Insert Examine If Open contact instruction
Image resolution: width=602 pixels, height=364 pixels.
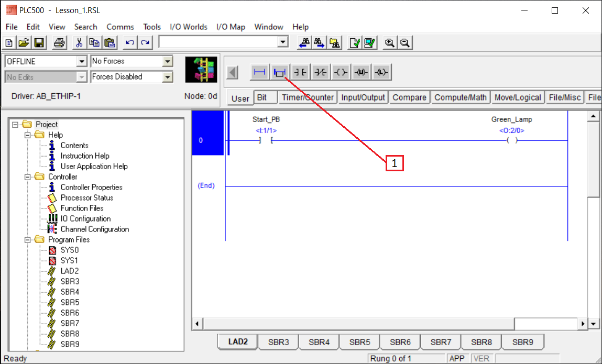click(x=321, y=72)
